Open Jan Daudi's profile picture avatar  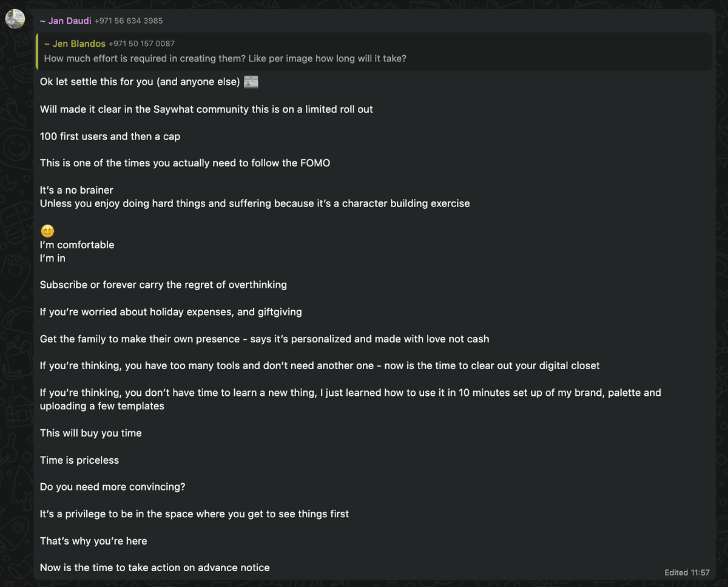(15, 19)
